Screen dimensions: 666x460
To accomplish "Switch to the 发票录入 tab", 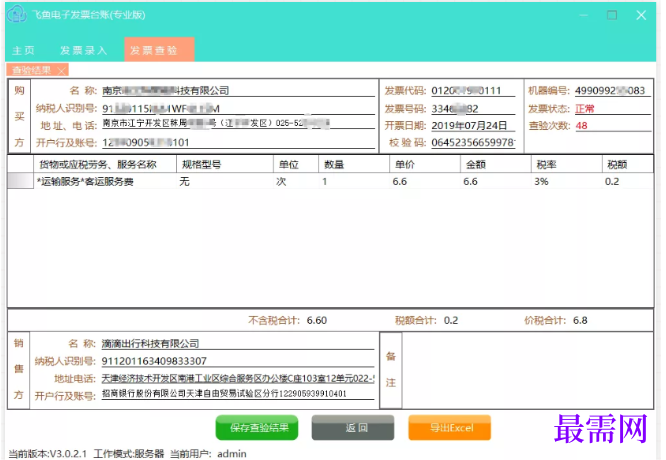I will pos(83,51).
